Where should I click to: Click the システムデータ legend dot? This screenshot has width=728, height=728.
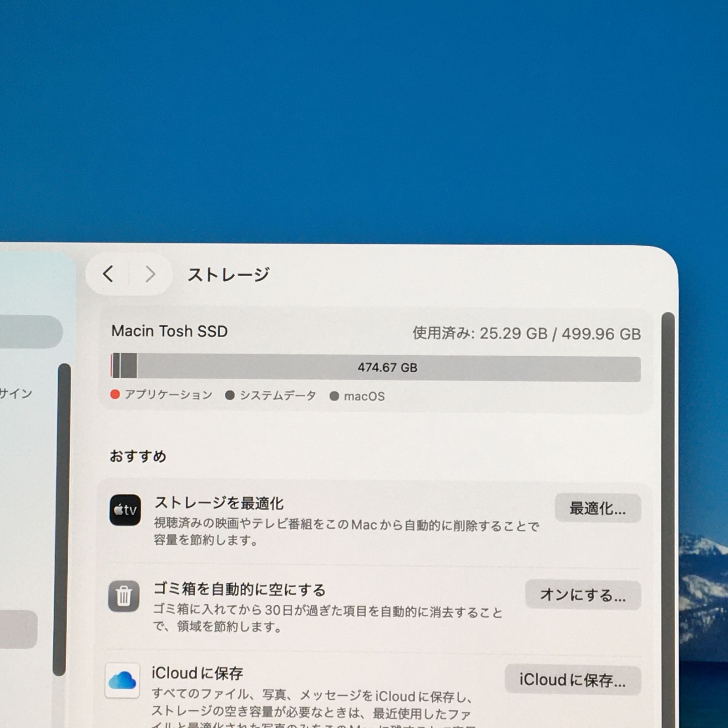230,395
